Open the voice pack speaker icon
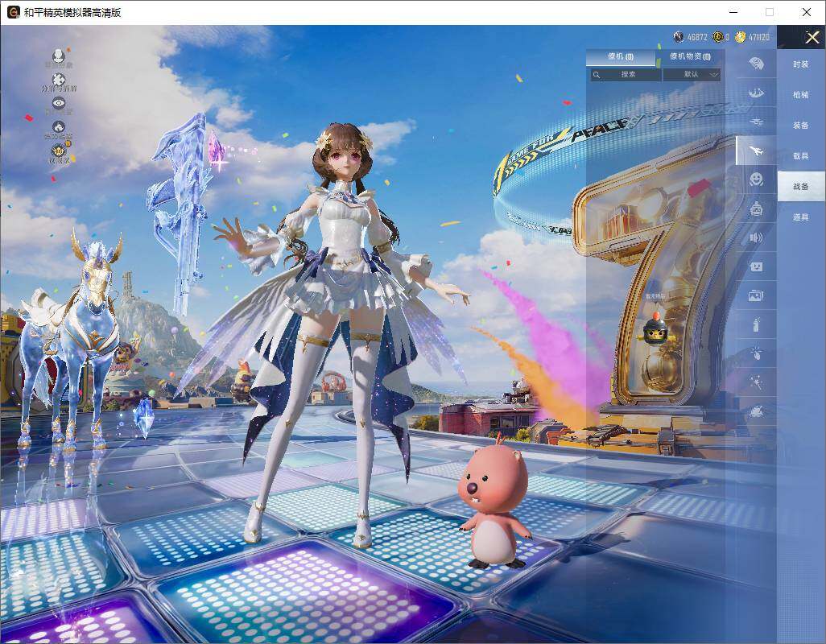The width and height of the screenshot is (826, 644). tap(757, 238)
